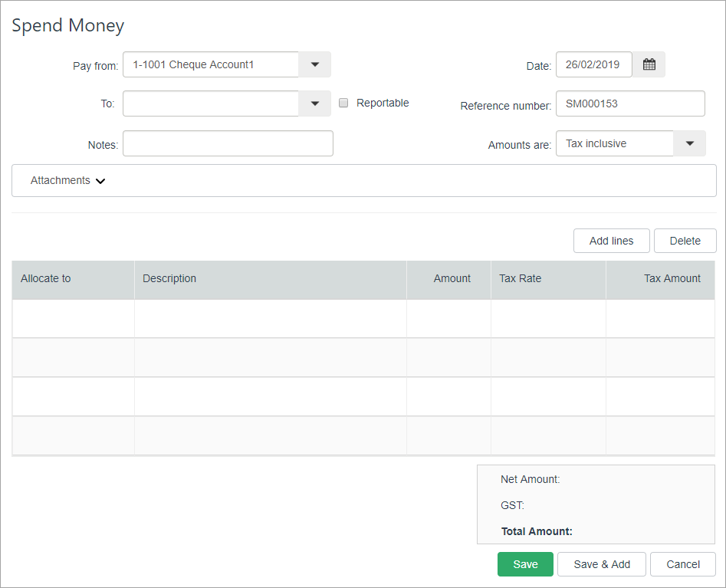Expand the Attachments section

tap(67, 181)
